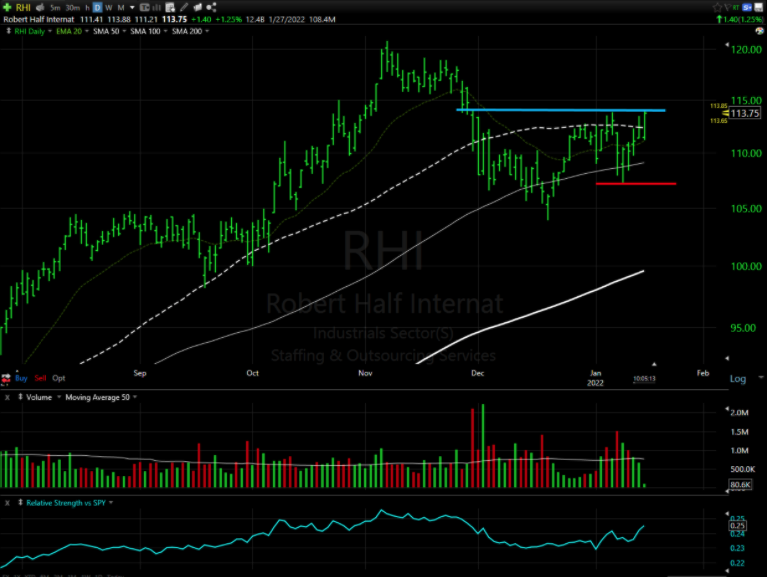Click the price axis arrow below 95.00
767x577 pixels.
tap(727, 358)
